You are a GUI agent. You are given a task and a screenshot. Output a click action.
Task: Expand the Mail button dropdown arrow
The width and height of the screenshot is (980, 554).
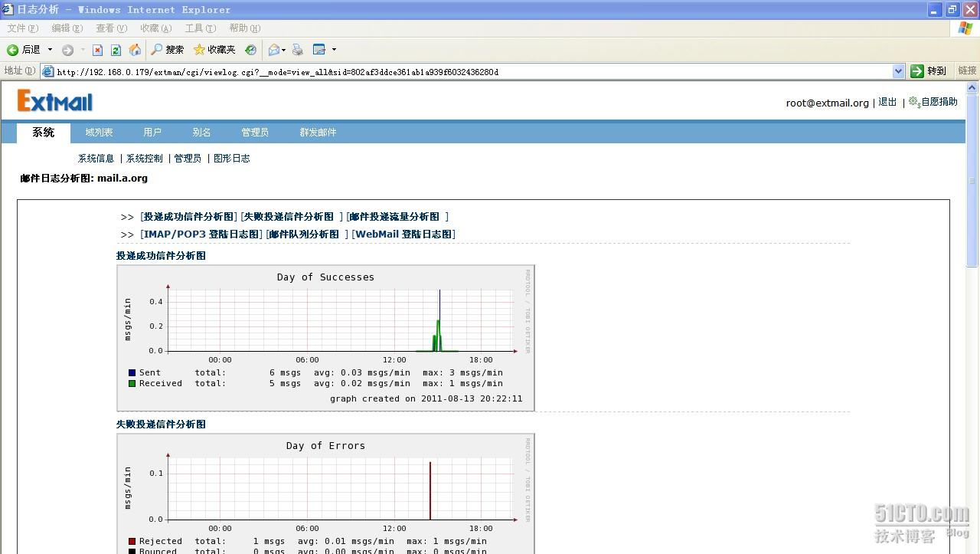coord(283,50)
